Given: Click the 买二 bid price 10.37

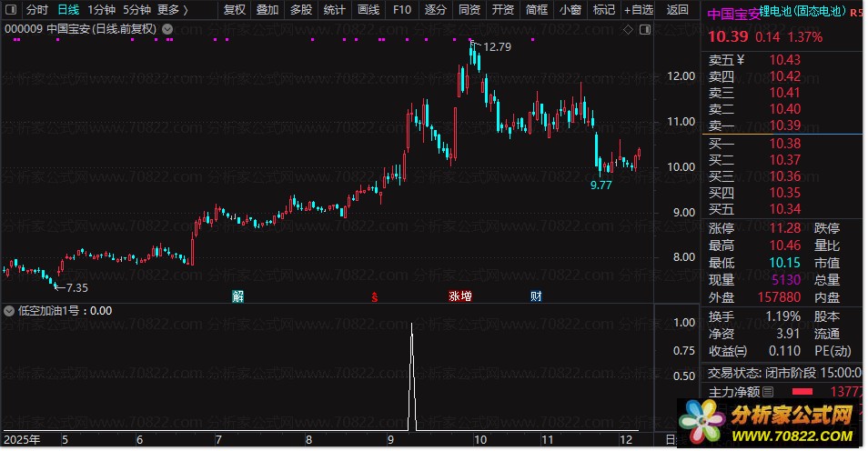Looking at the screenshot, I should pos(785,160).
